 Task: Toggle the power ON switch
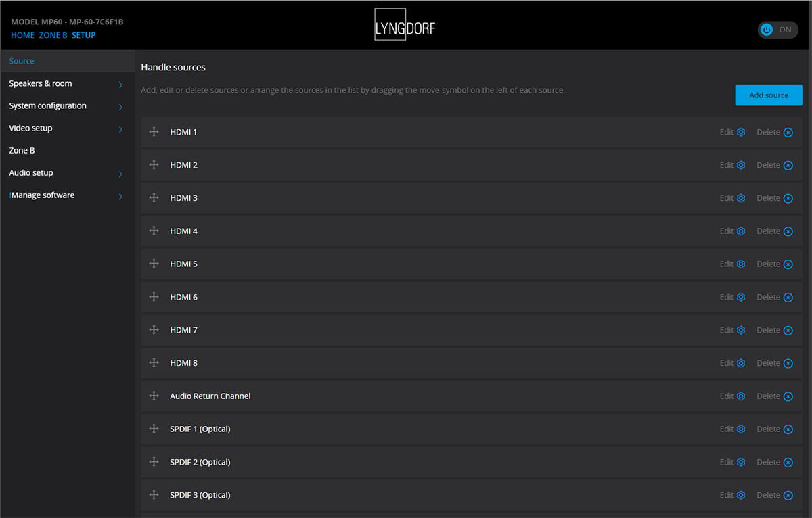[778, 30]
